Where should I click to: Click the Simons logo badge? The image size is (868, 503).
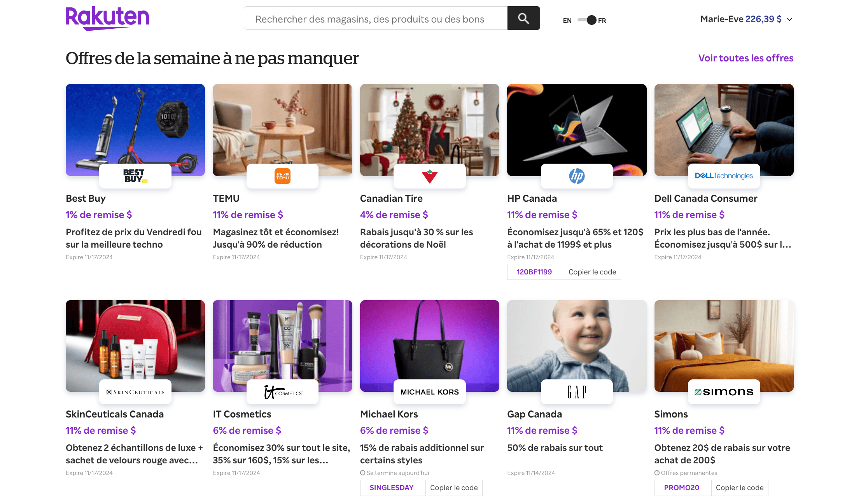[724, 392]
